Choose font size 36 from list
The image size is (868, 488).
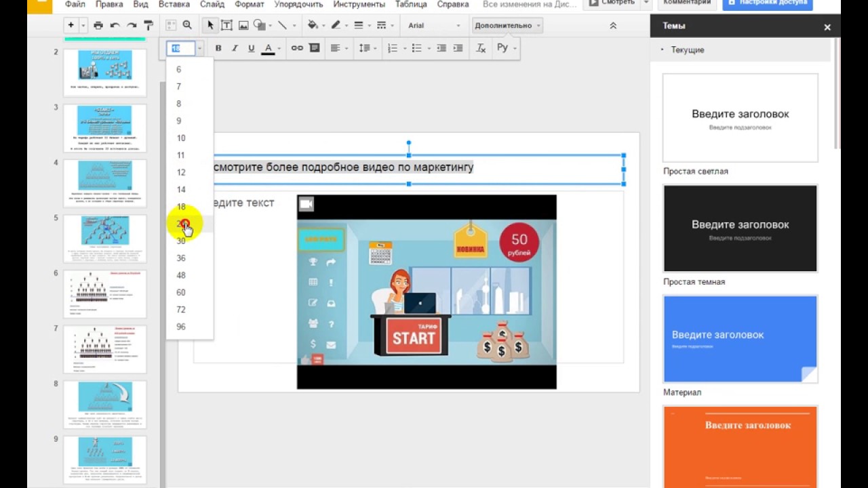coord(181,258)
